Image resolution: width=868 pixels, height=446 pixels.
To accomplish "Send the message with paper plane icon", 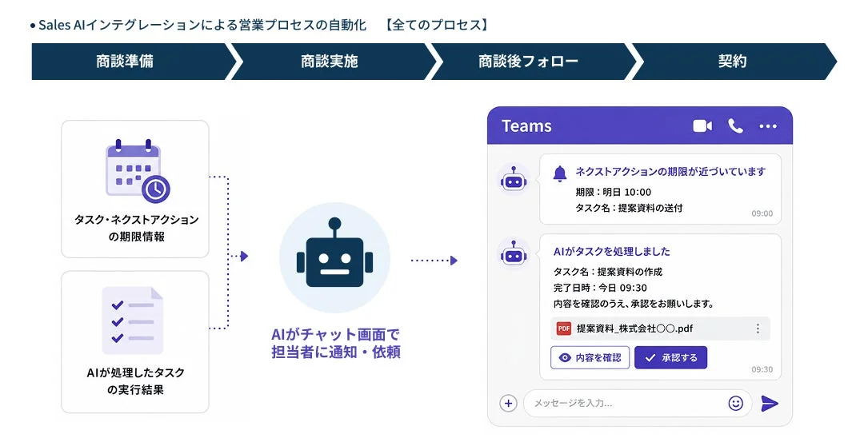I will pos(770,404).
